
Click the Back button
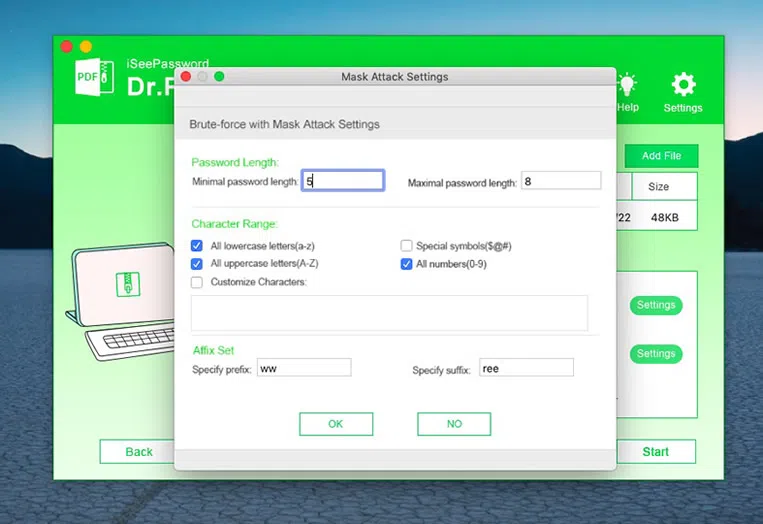pos(139,451)
